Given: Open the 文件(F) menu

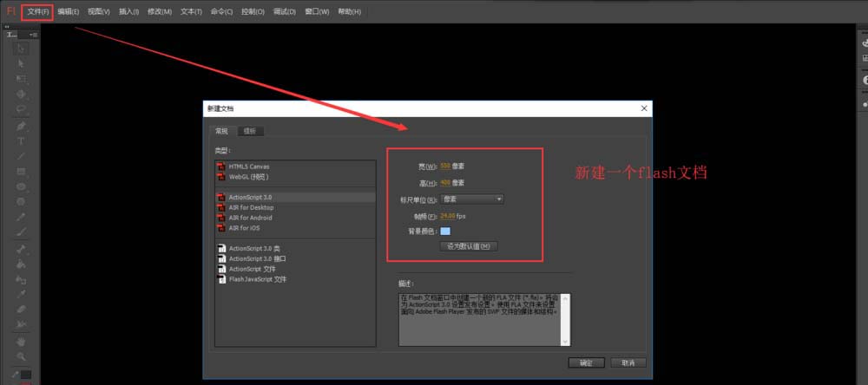Looking at the screenshot, I should coord(37,11).
